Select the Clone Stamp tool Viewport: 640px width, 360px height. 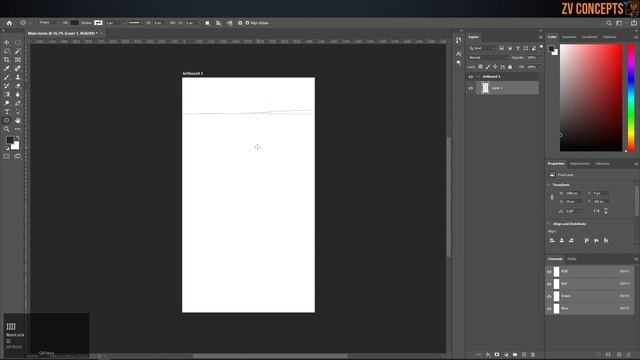coord(18,77)
